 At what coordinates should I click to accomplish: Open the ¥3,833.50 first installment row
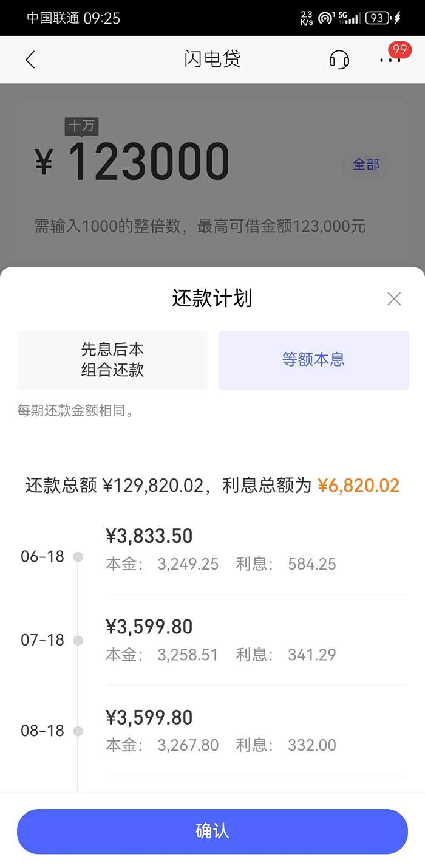[x=256, y=549]
